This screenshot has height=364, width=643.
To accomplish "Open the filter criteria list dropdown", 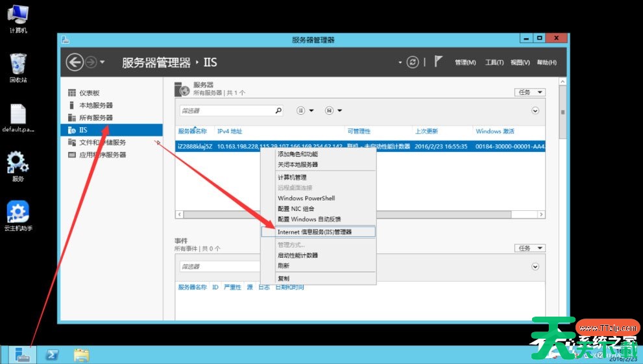I will coord(304,111).
